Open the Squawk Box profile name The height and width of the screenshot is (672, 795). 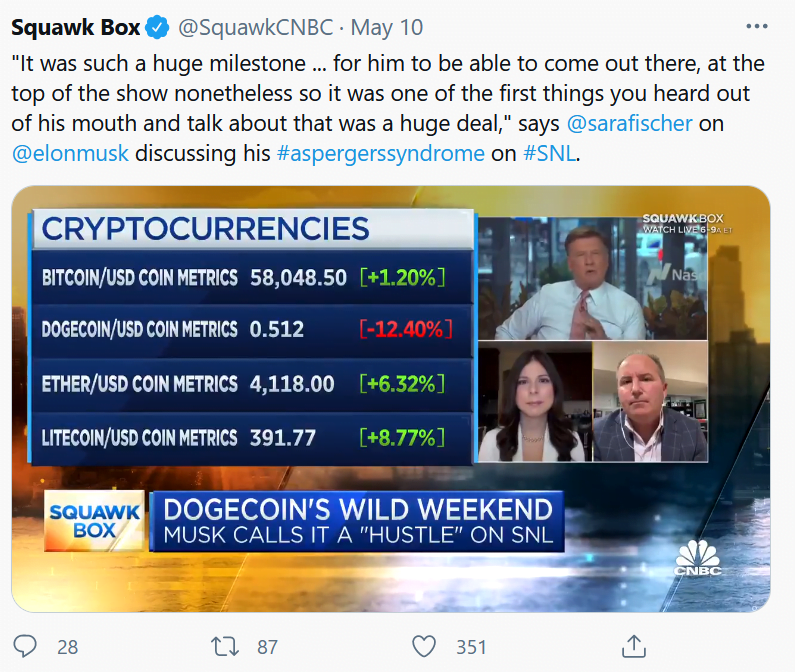tap(76, 27)
